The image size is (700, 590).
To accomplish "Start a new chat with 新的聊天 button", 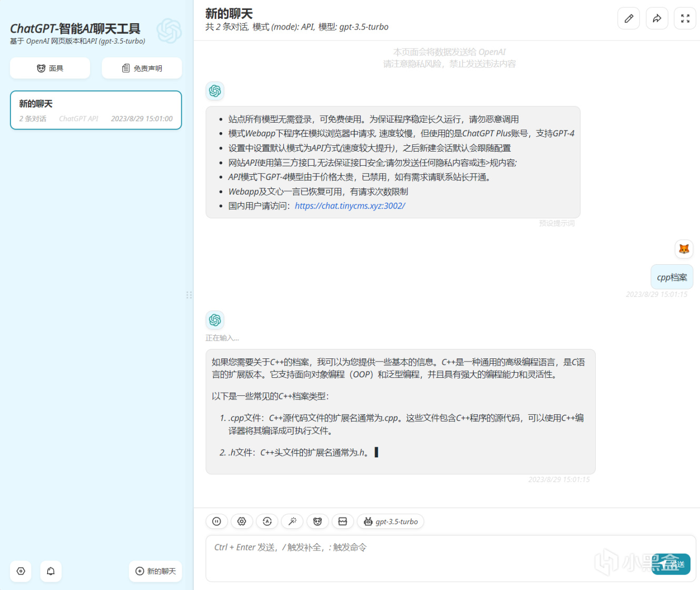I will click(x=155, y=571).
